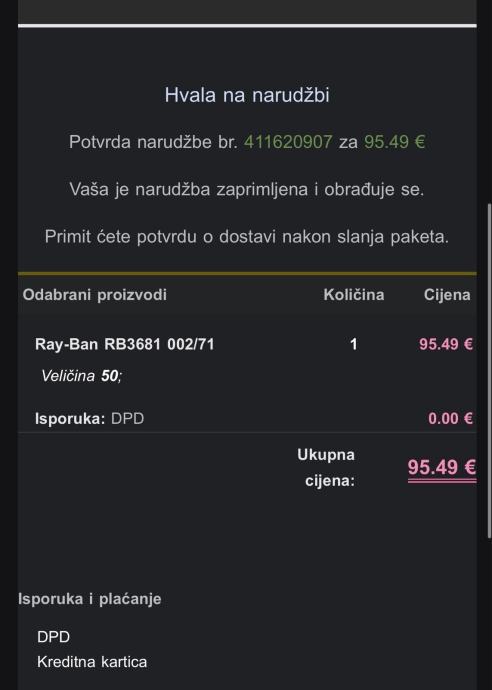This screenshot has width=492, height=690.
Task: Click the Ray-Ban RB3681 002/71 product name
Action: click(125, 344)
